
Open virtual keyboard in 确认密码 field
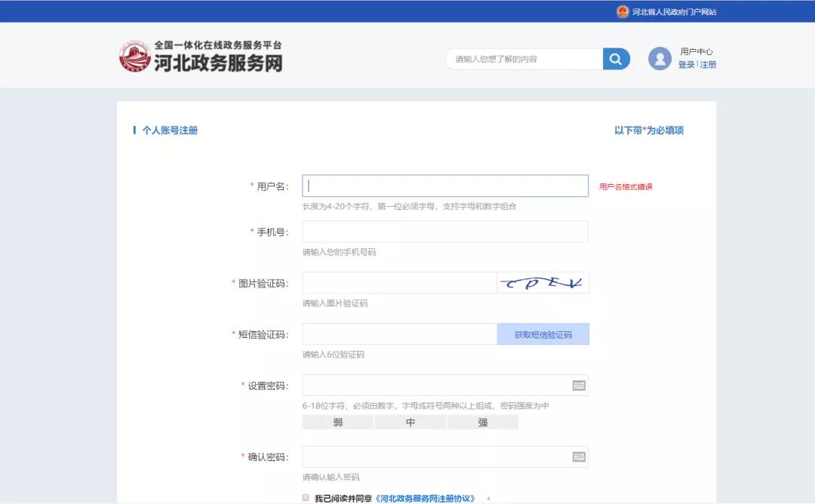579,456
